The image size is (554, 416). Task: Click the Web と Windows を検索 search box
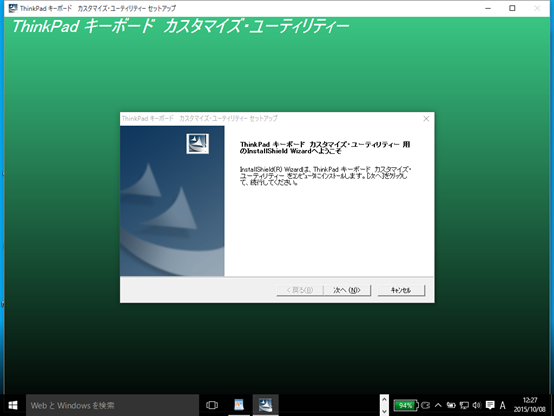tap(112, 405)
